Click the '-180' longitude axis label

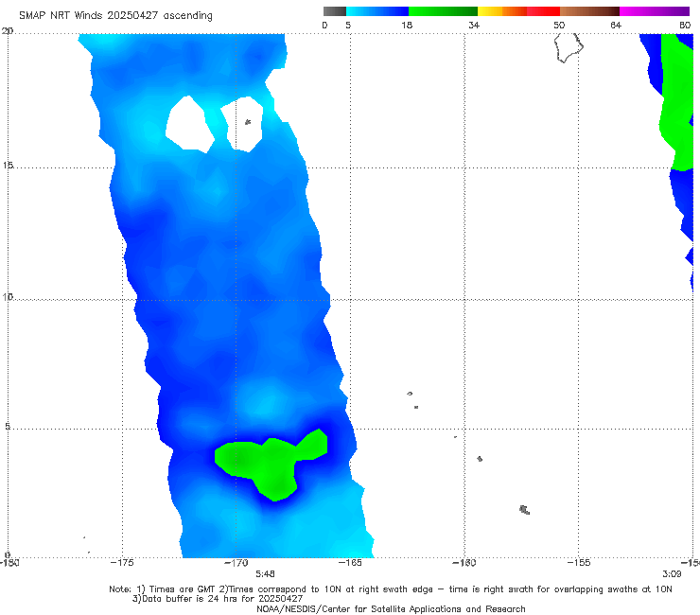coord(9,562)
